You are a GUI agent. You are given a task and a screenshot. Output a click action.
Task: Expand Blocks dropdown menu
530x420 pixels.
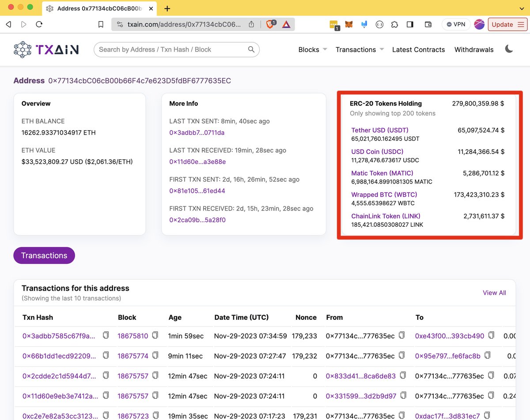click(x=313, y=49)
